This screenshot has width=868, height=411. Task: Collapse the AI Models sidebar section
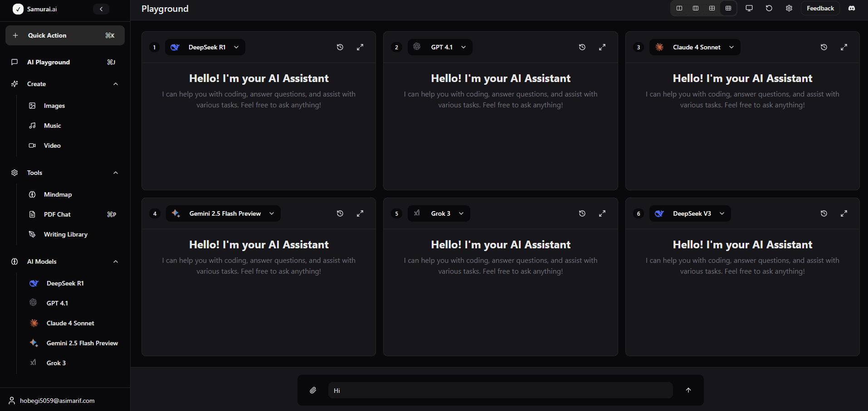click(x=116, y=261)
